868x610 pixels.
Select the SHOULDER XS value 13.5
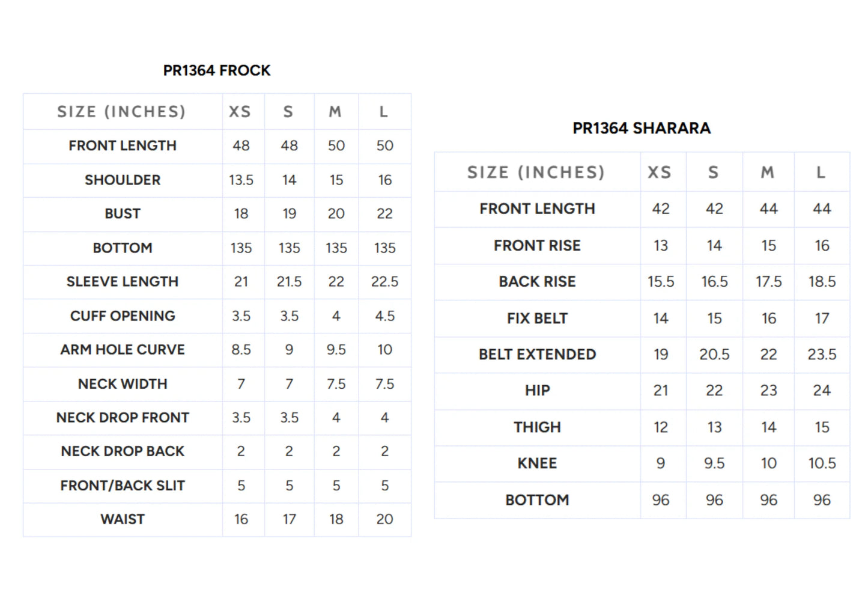point(241,180)
